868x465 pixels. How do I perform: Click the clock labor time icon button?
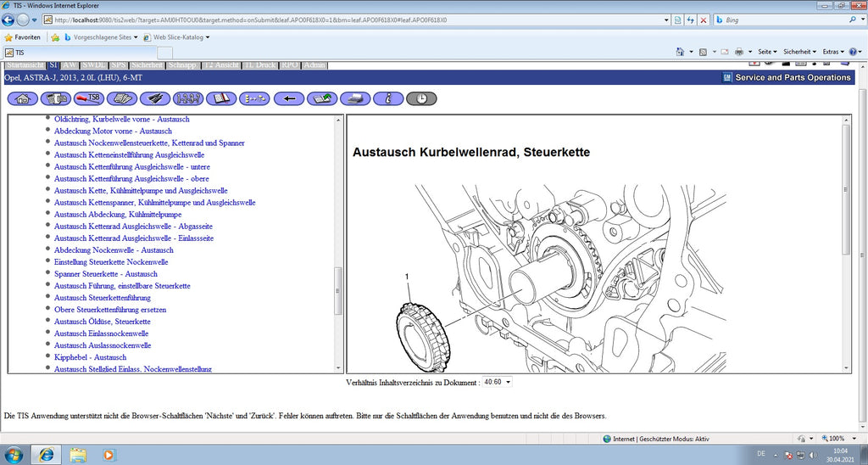[x=422, y=98]
